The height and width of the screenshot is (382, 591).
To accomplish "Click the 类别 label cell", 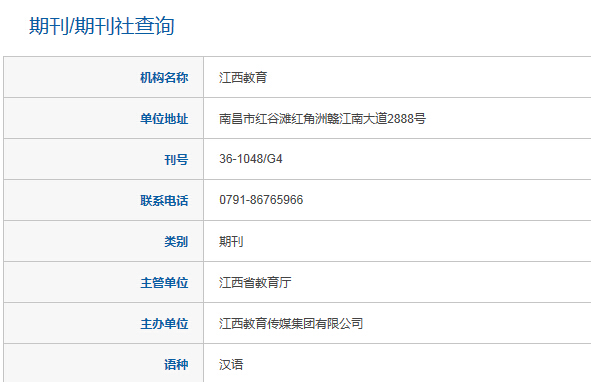I will pyautogui.click(x=104, y=241).
